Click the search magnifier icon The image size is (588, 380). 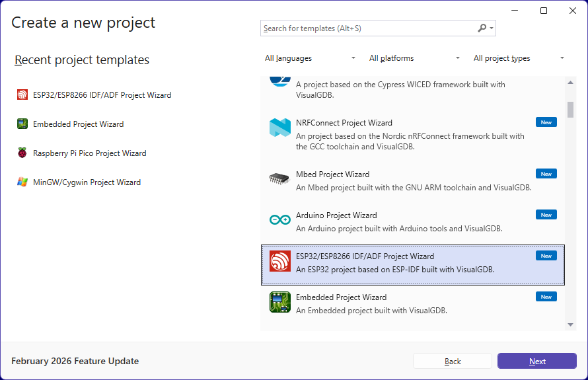coord(482,28)
